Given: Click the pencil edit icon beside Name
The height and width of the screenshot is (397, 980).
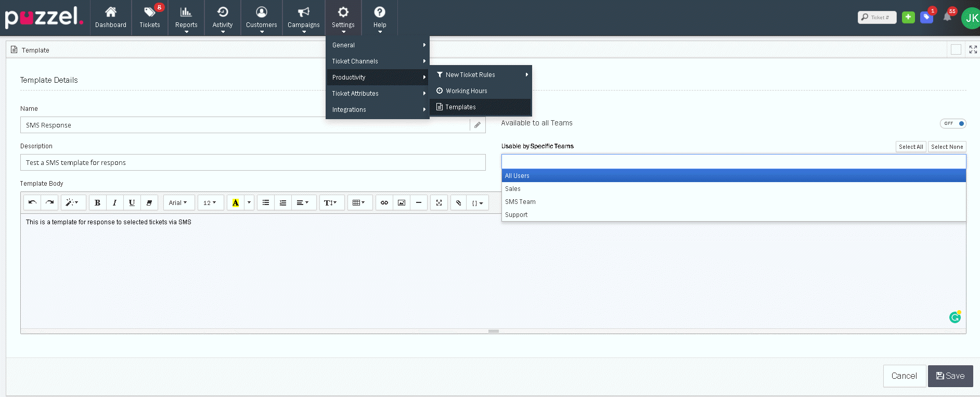Looking at the screenshot, I should click(478, 125).
